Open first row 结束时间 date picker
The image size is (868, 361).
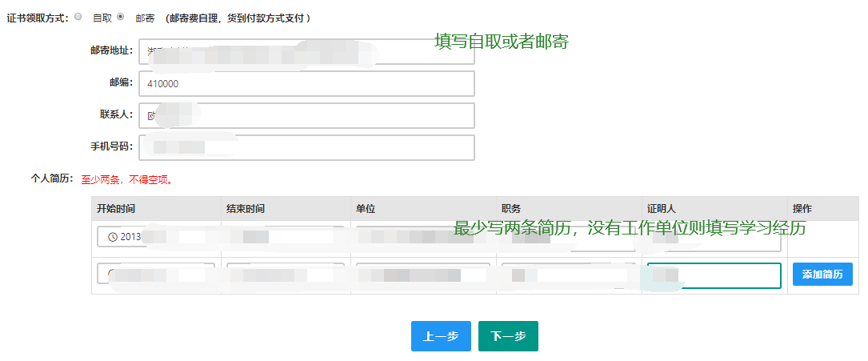(285, 238)
